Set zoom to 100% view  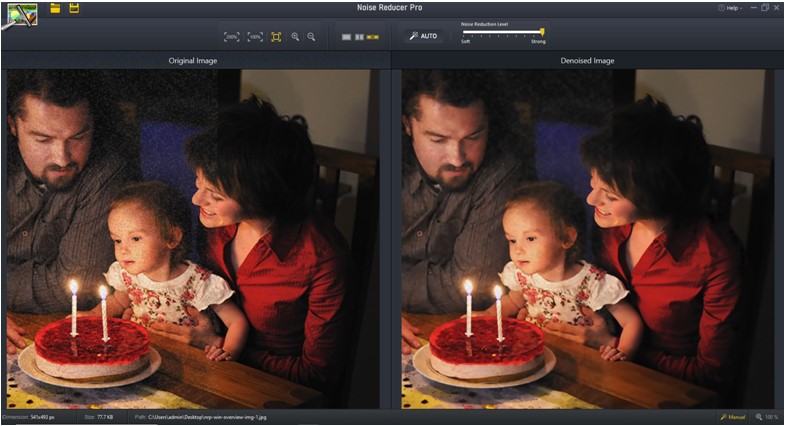255,37
